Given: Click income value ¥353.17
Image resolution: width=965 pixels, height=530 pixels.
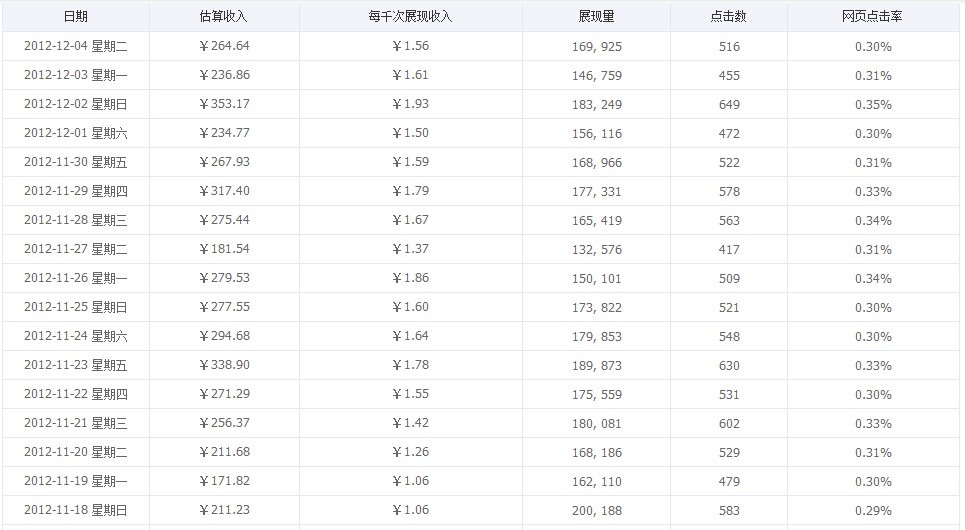Looking at the screenshot, I should (x=224, y=103).
